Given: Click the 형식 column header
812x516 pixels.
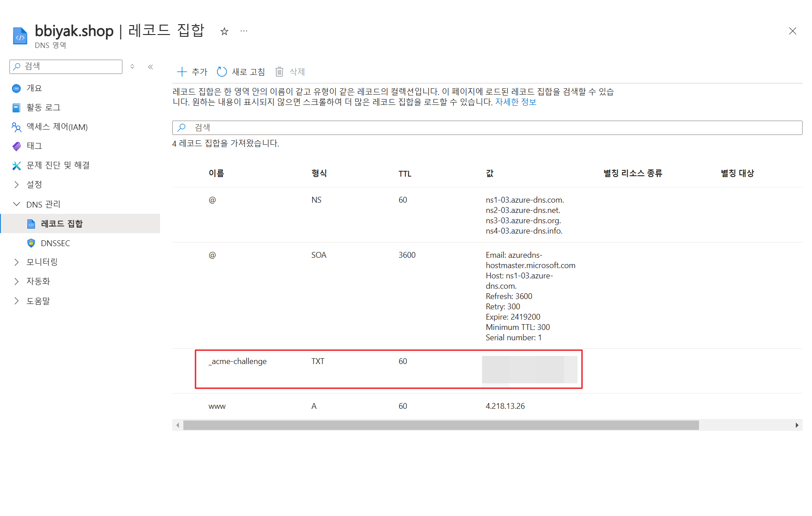Looking at the screenshot, I should (319, 173).
